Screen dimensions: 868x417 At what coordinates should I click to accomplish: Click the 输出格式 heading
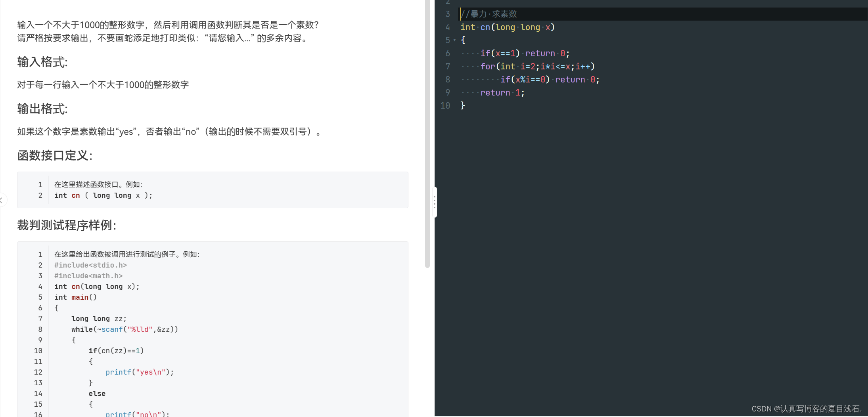tap(42, 109)
